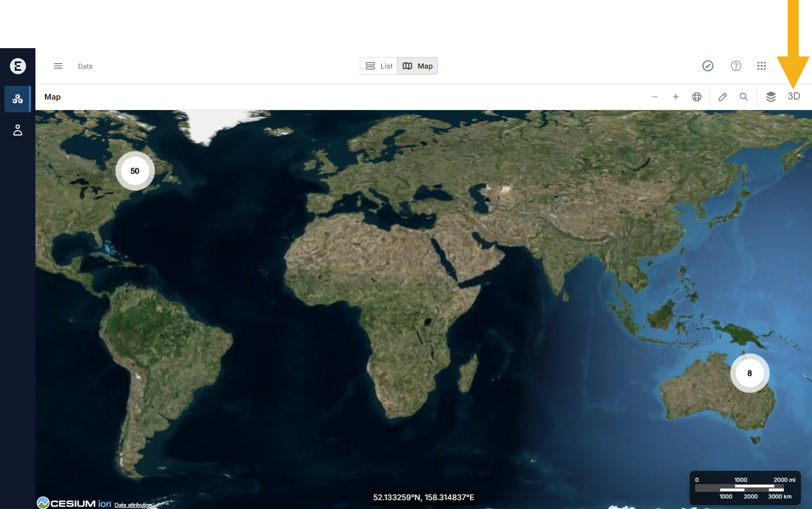812x509 pixels.
Task: Click the green status check icon
Action: (x=708, y=66)
